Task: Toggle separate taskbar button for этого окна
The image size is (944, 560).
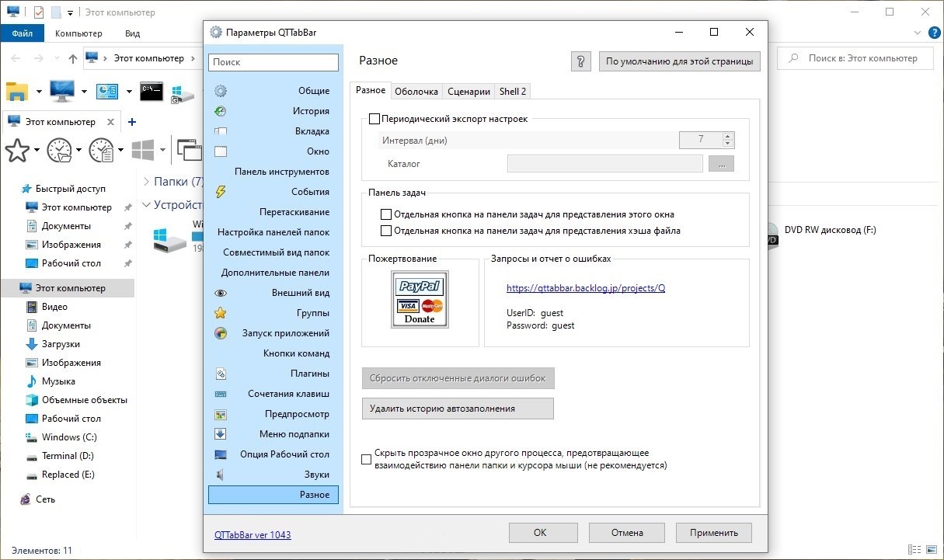Action: pos(386,214)
